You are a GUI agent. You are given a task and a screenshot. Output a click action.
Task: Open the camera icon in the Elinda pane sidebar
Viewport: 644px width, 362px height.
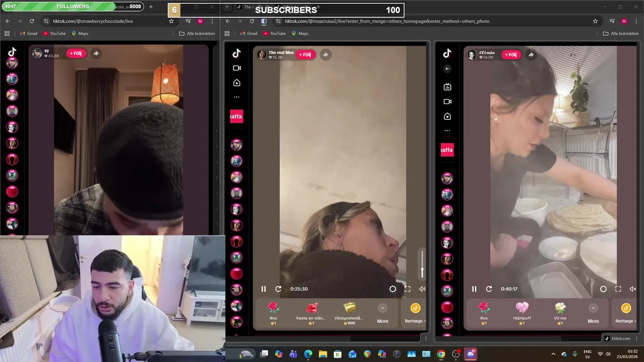click(447, 102)
